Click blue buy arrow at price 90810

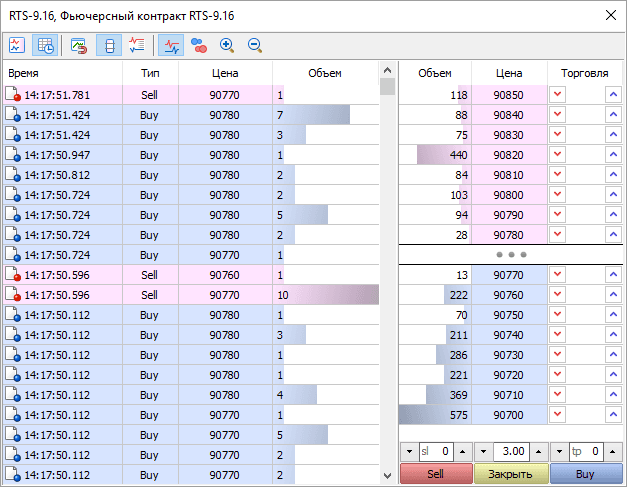(613, 175)
